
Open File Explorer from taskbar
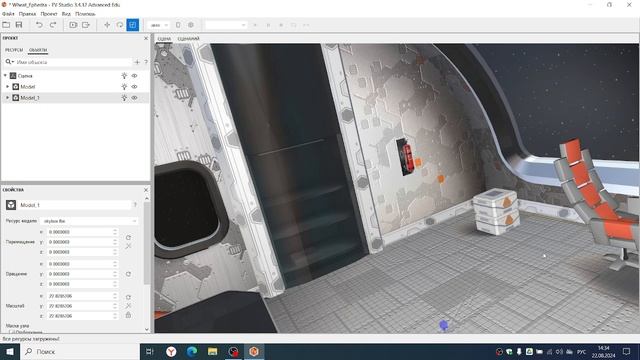(x=212, y=351)
